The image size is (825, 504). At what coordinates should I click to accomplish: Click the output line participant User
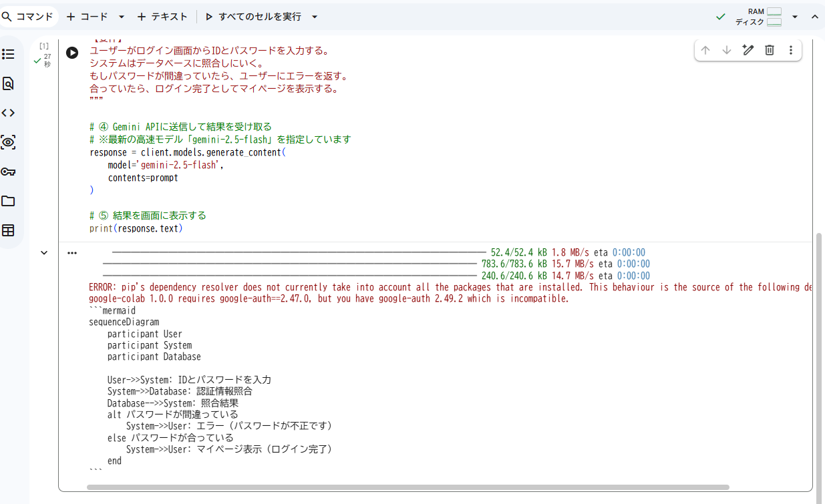(144, 334)
